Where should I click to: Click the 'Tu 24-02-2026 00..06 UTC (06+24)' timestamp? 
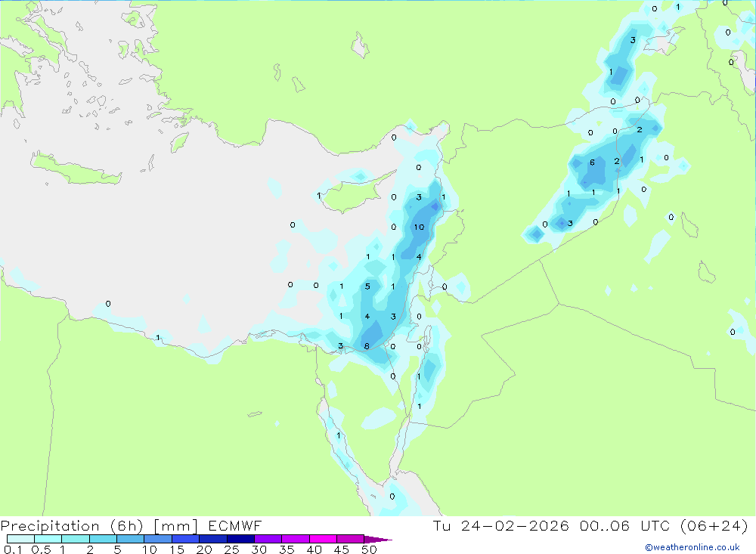[x=590, y=525]
